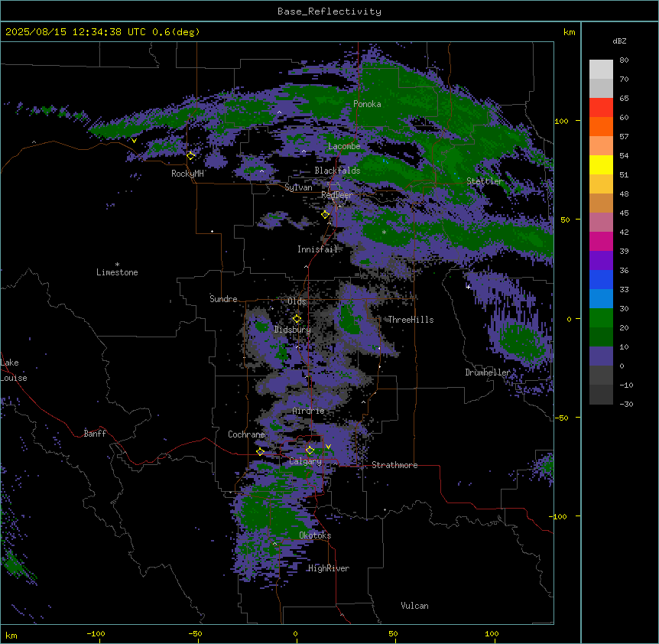Click the -100 tick on bottom axis
Viewport: 659px width, 644px height.
[x=96, y=633]
